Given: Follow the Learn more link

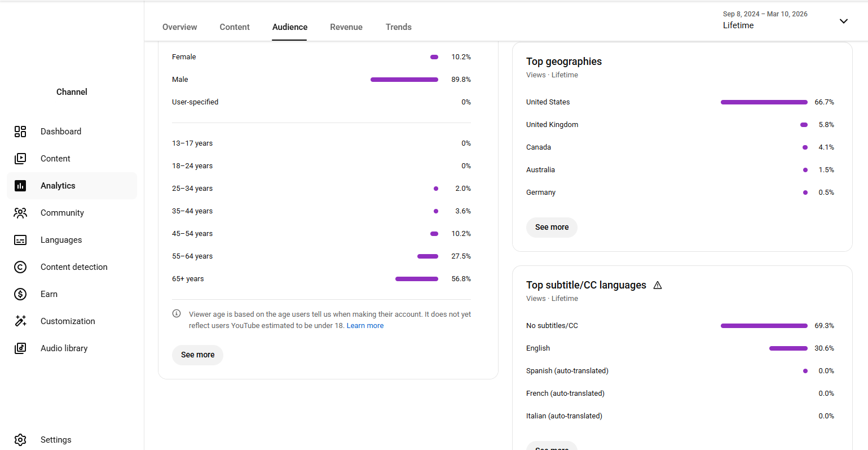Looking at the screenshot, I should tap(365, 326).
